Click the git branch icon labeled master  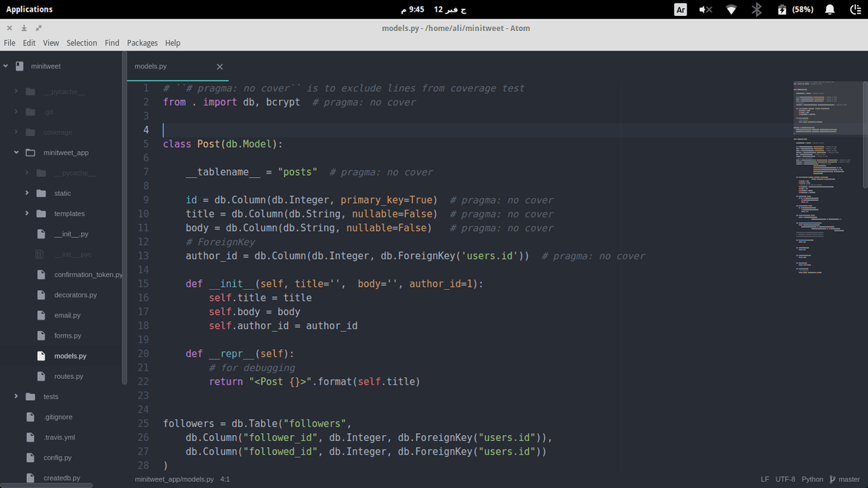833,479
